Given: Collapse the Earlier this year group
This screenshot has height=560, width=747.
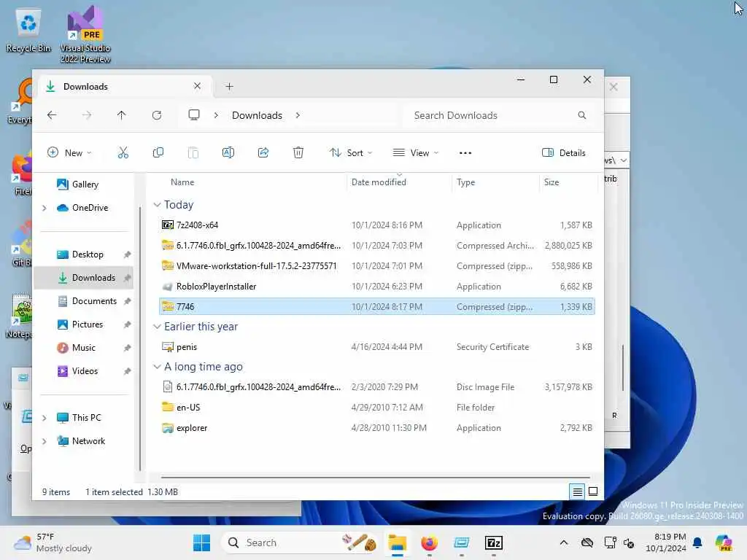Looking at the screenshot, I should tap(158, 327).
